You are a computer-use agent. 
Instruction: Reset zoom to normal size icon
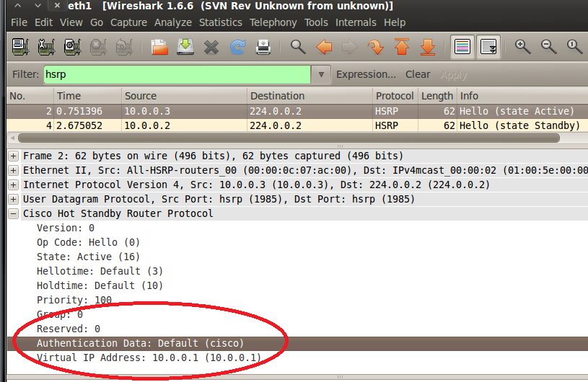574,47
